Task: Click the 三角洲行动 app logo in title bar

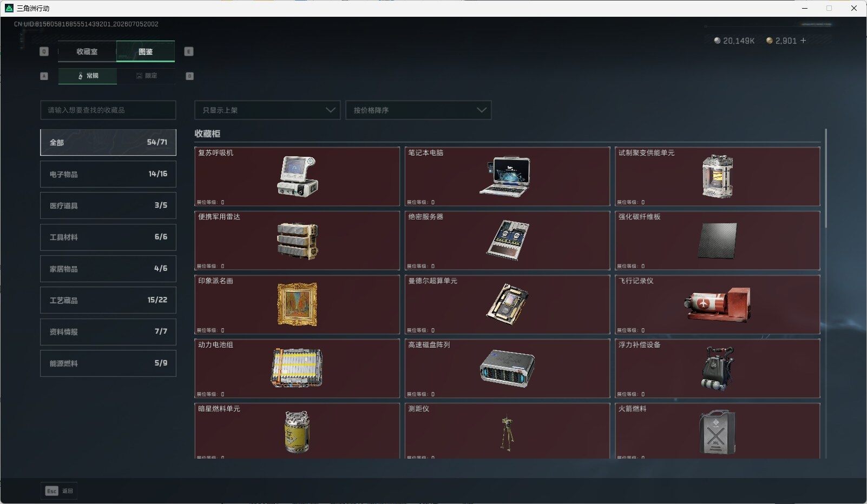Action: pyautogui.click(x=9, y=8)
